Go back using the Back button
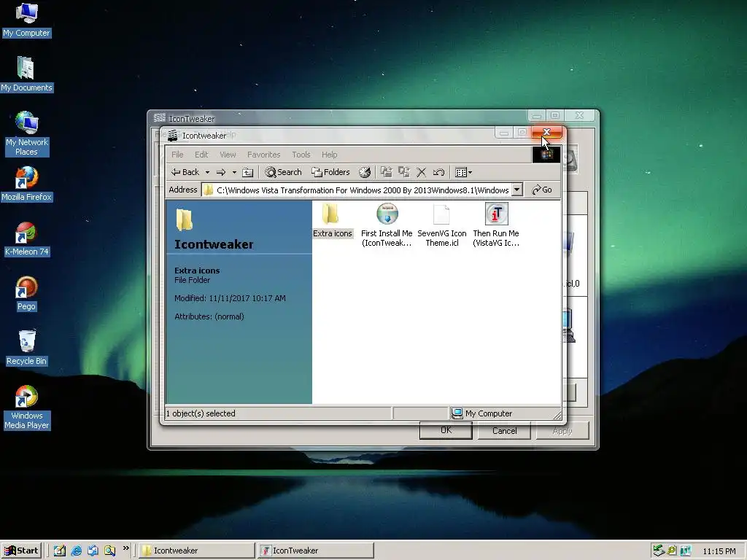The width and height of the screenshot is (747, 560). (x=185, y=172)
